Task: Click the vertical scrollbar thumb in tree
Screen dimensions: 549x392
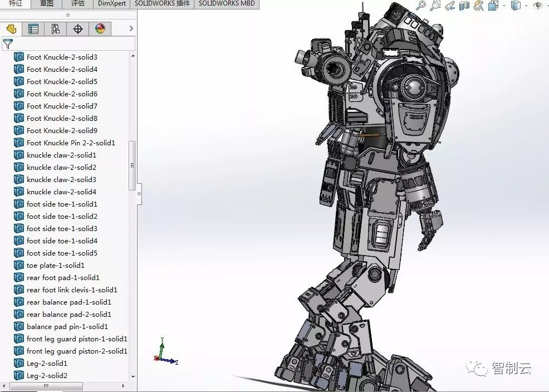Action: [x=133, y=165]
